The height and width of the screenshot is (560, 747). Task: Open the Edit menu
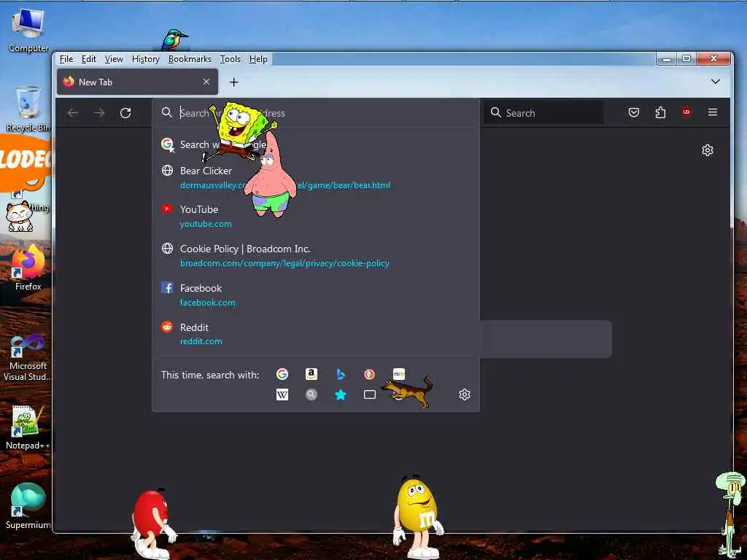click(x=88, y=59)
